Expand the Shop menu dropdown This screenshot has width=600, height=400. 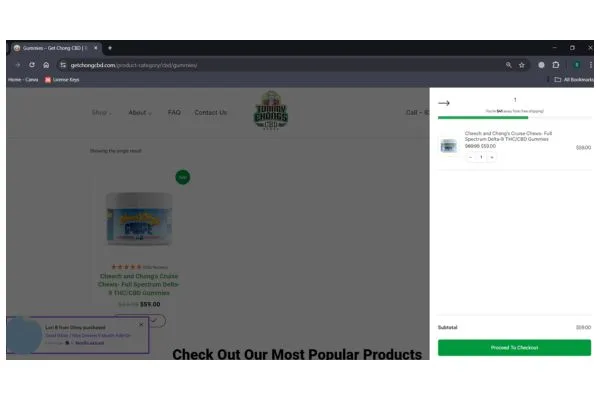(x=101, y=113)
